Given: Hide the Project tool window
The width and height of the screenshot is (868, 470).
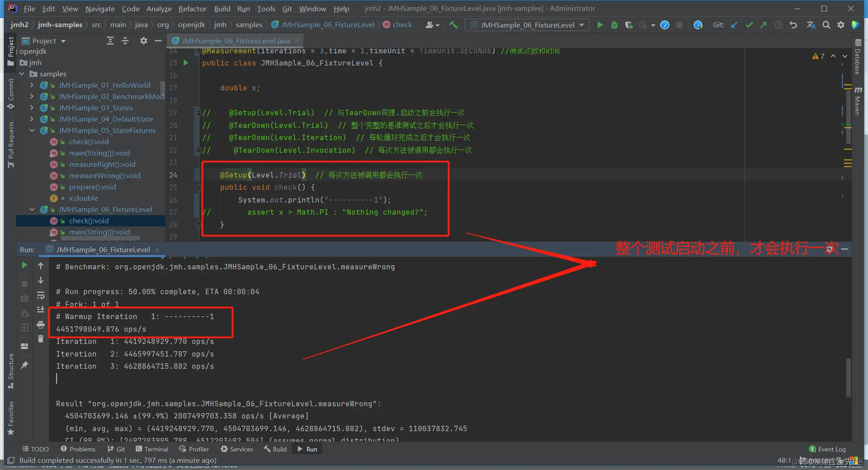Looking at the screenshot, I should (x=158, y=41).
